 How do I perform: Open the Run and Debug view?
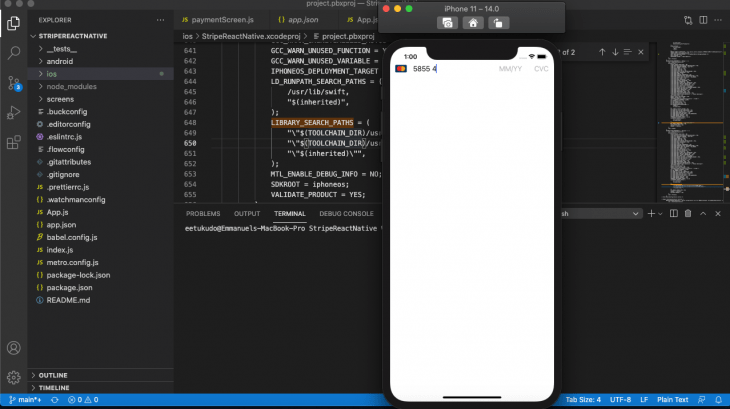(14, 113)
